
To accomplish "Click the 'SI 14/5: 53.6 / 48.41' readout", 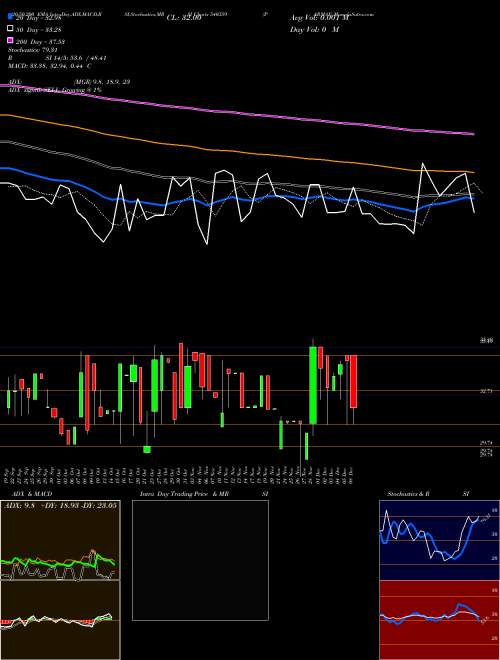I will point(76,58).
